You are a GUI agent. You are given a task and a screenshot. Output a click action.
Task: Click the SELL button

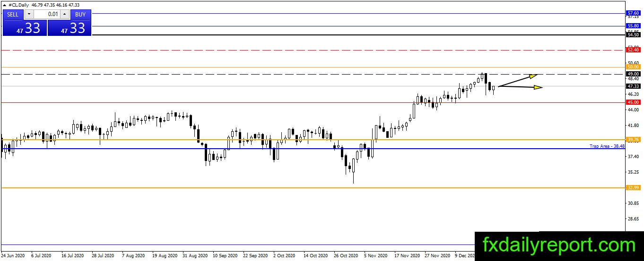pyautogui.click(x=13, y=14)
